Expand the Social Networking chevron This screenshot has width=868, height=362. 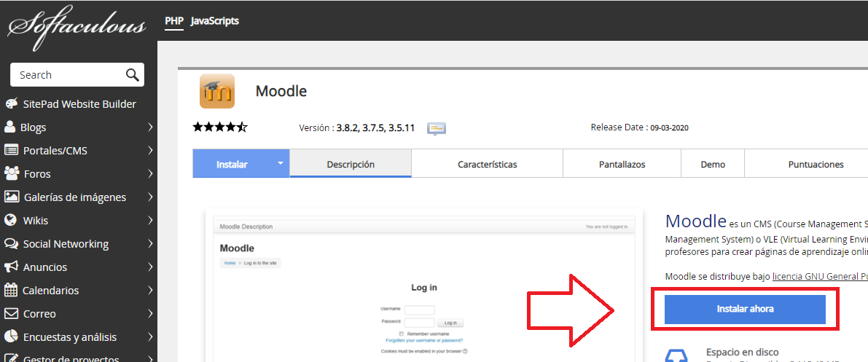(x=151, y=243)
